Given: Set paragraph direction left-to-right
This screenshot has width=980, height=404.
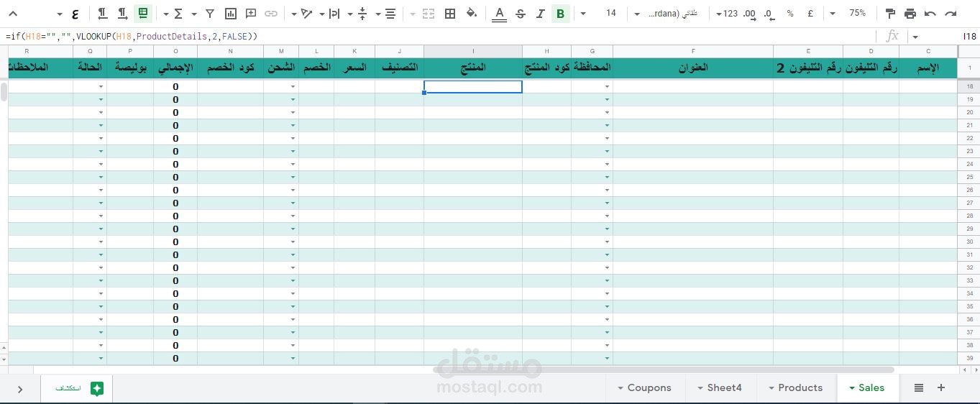Looking at the screenshot, I should (x=123, y=14).
